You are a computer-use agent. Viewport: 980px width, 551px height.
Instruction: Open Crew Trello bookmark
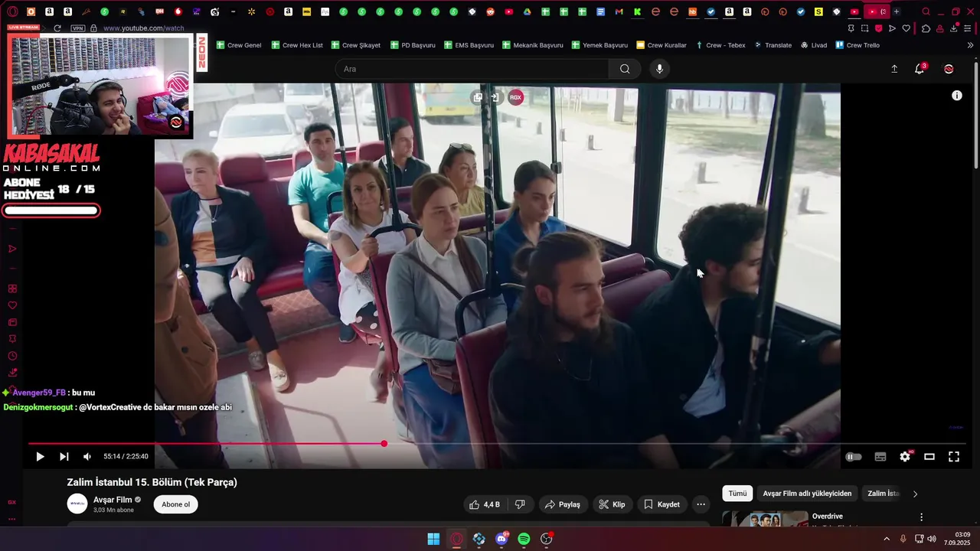pyautogui.click(x=857, y=45)
